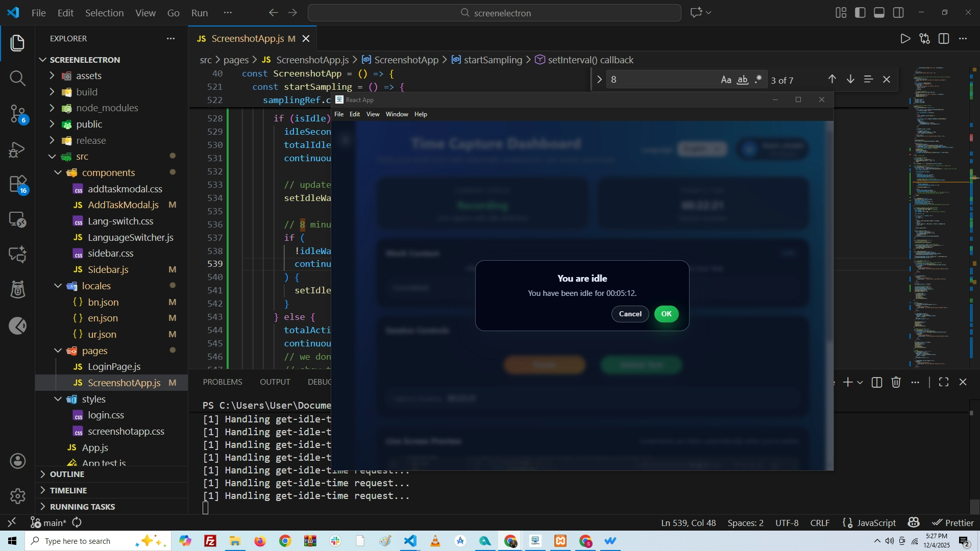Collapse the components folder
Viewport: 980px width, 551px height.
[108, 172]
